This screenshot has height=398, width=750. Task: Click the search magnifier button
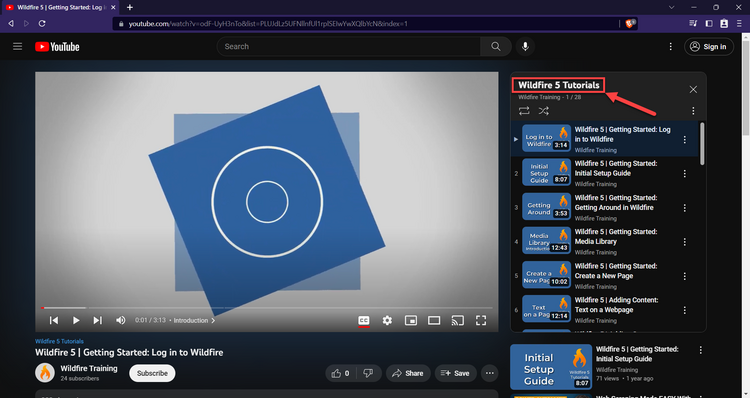click(496, 46)
